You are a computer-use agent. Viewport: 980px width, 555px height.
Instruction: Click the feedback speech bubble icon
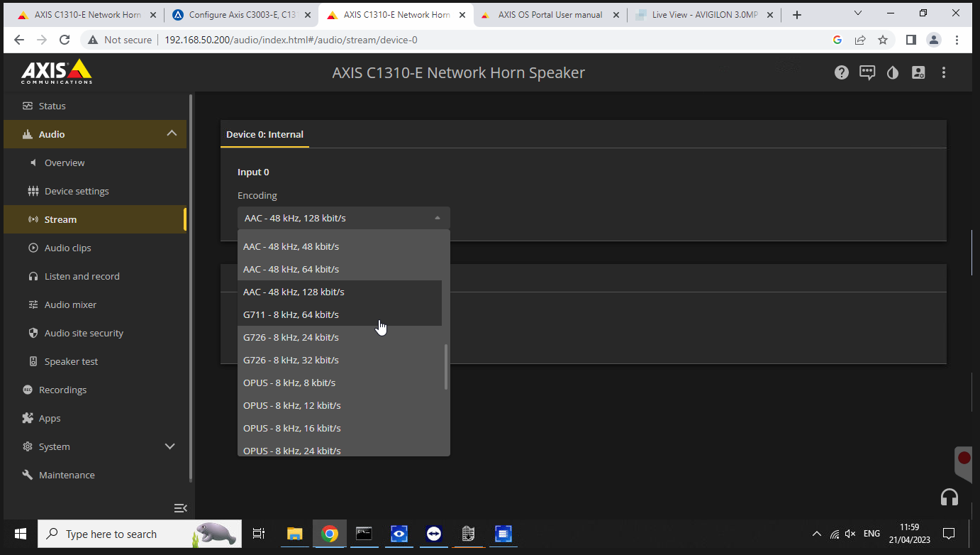tap(867, 72)
